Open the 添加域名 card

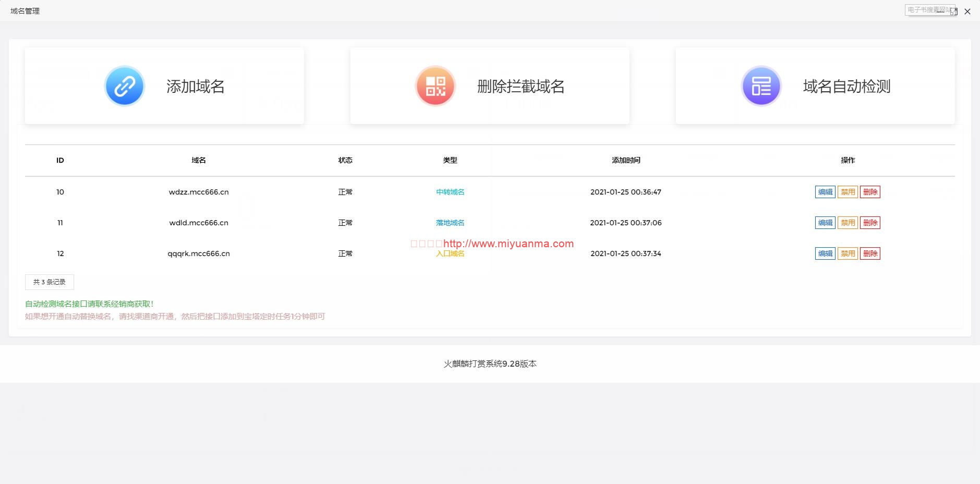[x=164, y=86]
